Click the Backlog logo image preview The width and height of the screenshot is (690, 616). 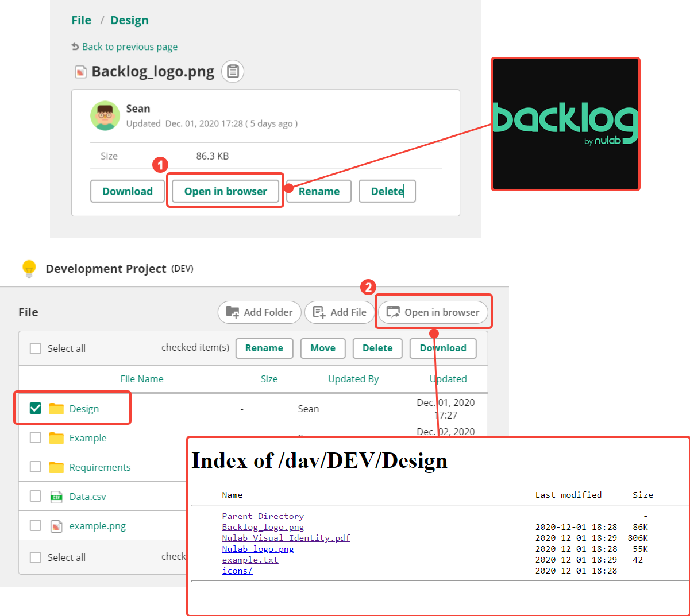(x=565, y=124)
